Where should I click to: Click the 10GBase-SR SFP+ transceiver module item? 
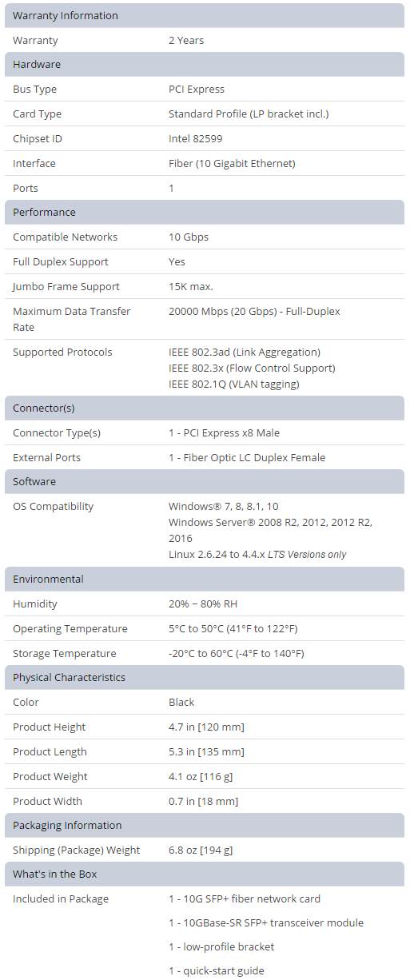coord(266,922)
